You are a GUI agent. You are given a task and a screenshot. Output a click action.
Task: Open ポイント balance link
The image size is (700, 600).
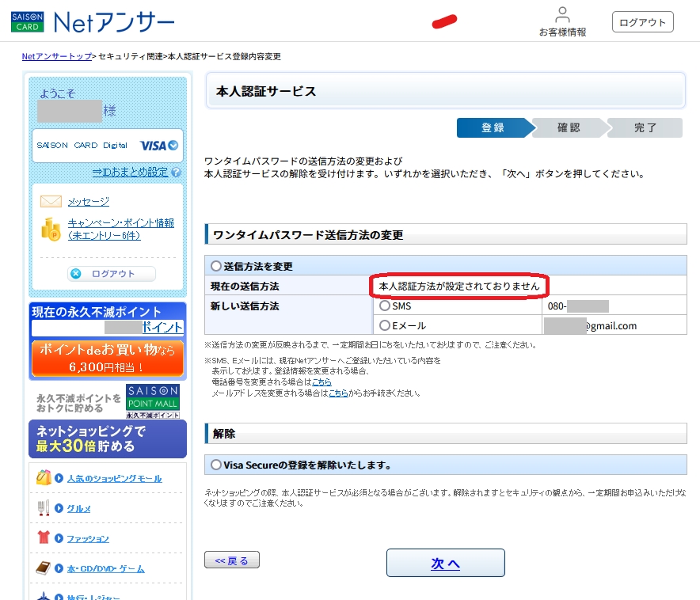coord(162,327)
